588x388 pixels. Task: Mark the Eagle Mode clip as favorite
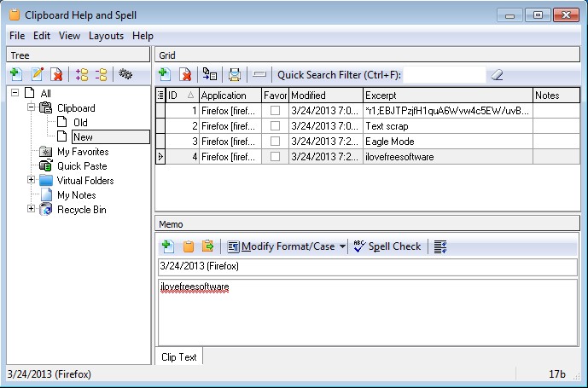(275, 141)
